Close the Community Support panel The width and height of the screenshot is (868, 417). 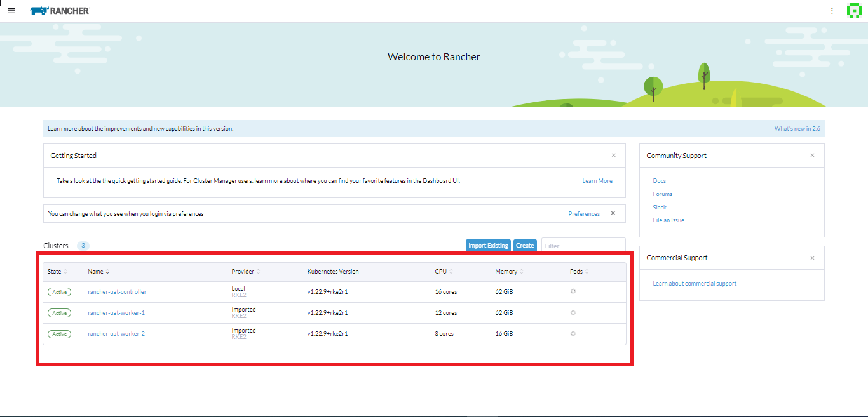coord(812,156)
